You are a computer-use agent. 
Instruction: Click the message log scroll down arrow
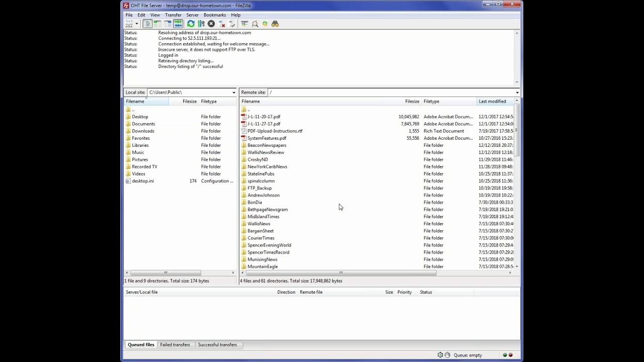click(x=517, y=82)
